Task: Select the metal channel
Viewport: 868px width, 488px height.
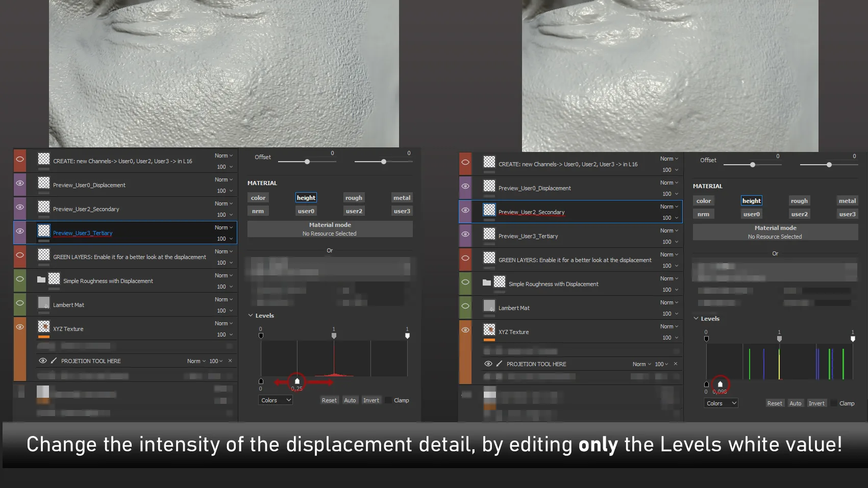Action: click(402, 197)
